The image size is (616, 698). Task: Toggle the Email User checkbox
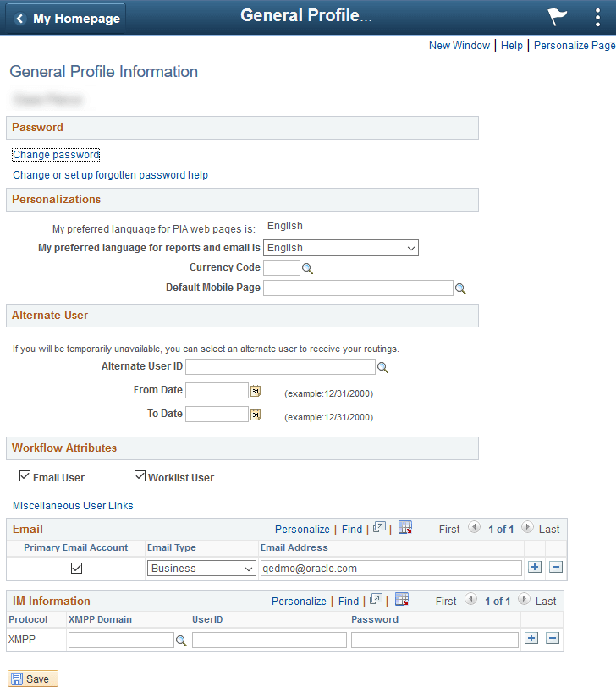25,475
